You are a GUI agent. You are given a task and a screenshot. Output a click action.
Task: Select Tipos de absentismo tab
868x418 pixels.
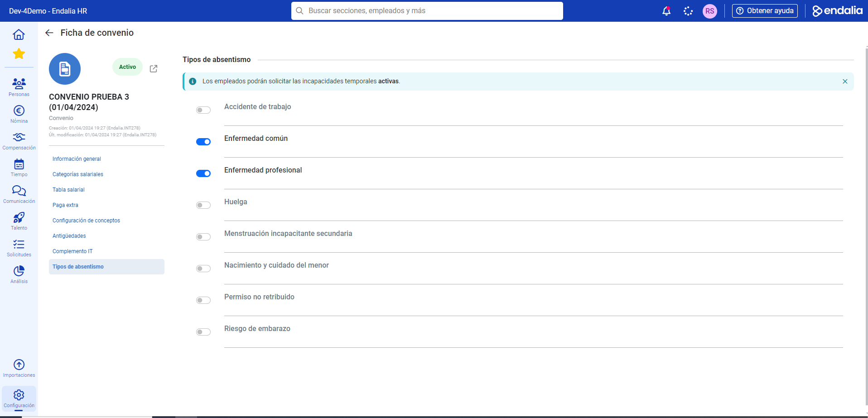tap(106, 267)
